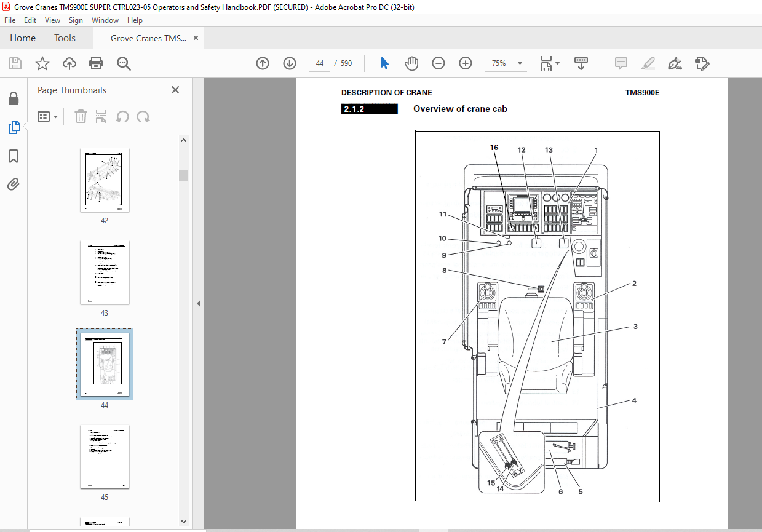
Task: Open the Edit menu
Action: (30, 20)
